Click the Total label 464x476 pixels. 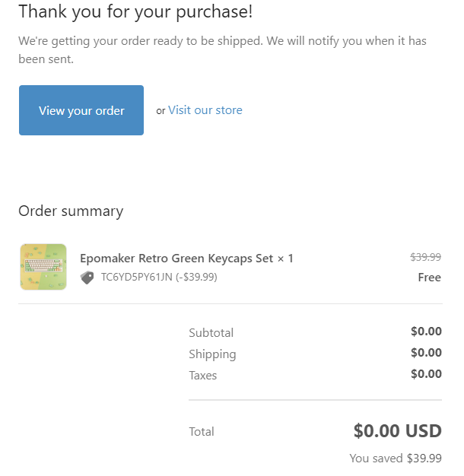(202, 432)
